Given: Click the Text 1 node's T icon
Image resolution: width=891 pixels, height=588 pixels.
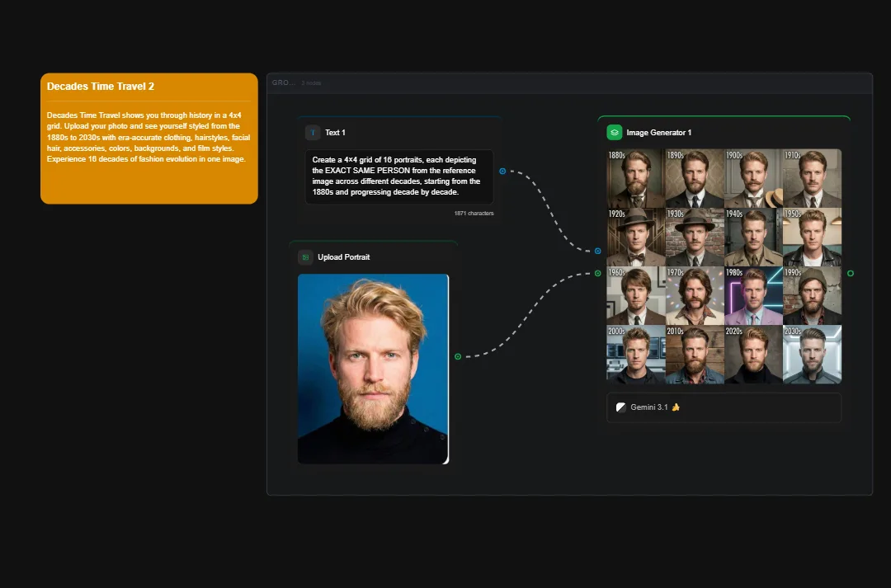Looking at the screenshot, I should [x=312, y=132].
